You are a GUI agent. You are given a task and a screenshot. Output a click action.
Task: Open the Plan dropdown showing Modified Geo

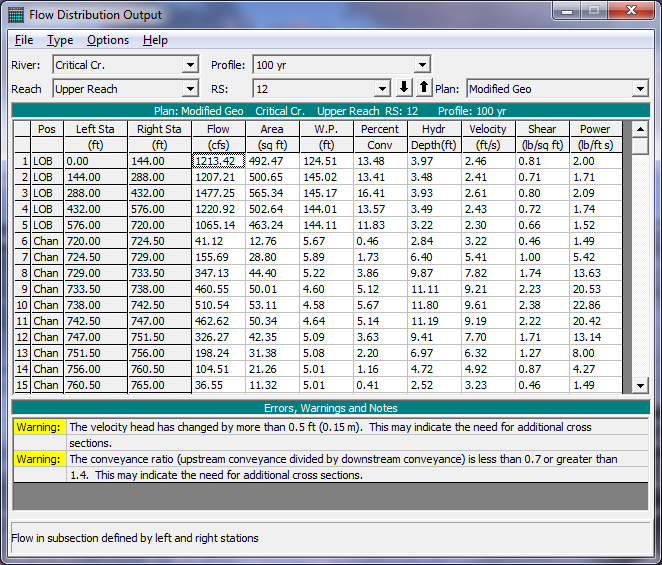point(640,89)
